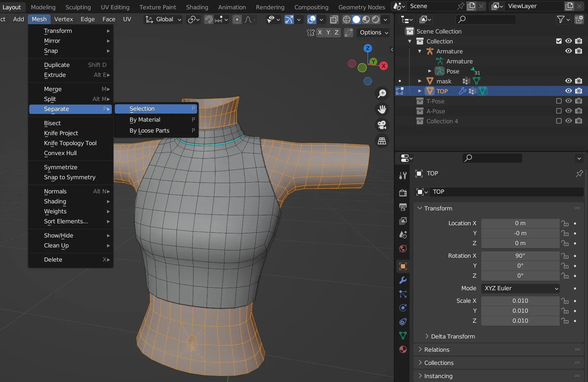Screen dimensions: 588x382
Task: Open the World properties tab
Action: click(x=403, y=248)
